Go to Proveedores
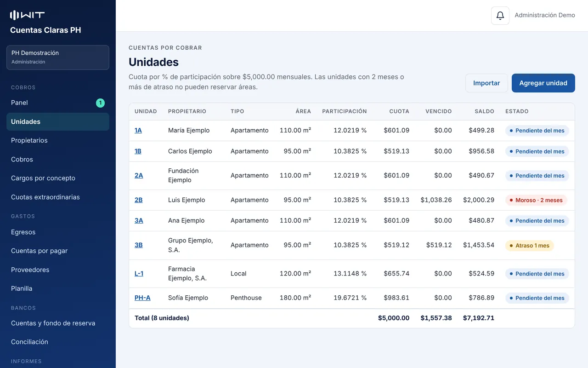The height and width of the screenshot is (368, 588). coord(58,270)
